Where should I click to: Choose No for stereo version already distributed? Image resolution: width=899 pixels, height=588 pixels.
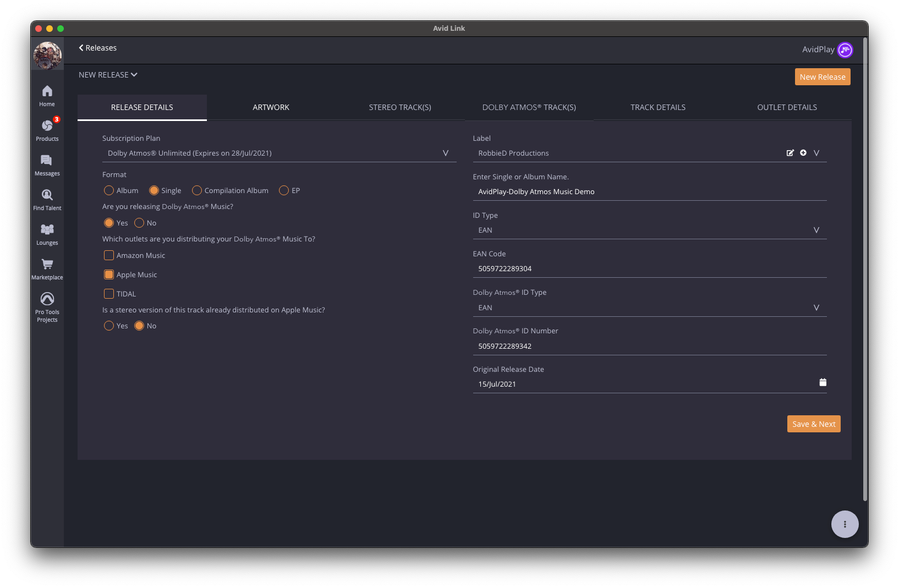click(x=139, y=326)
